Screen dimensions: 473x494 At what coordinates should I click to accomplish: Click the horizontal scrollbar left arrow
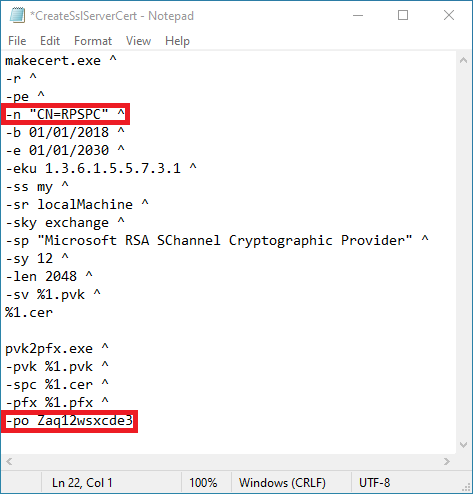pos(9,462)
